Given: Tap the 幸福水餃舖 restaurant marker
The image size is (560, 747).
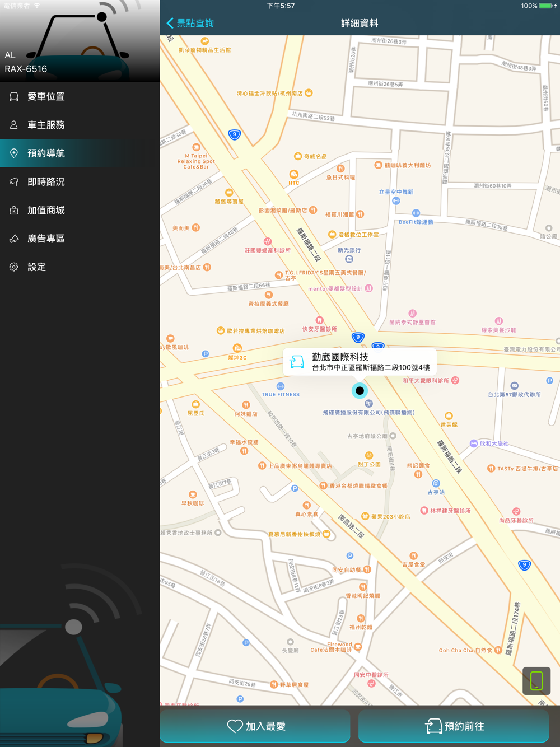Looking at the screenshot, I should point(244,451).
